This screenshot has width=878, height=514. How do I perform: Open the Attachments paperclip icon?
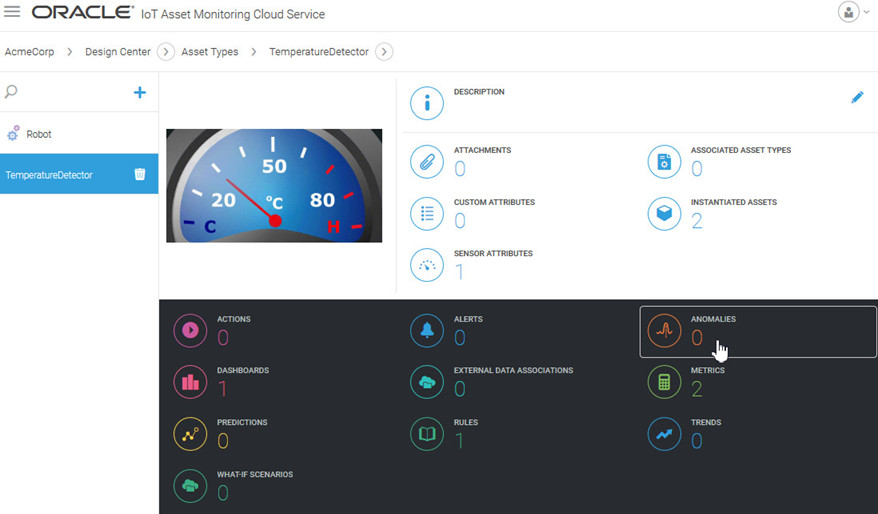tap(427, 162)
